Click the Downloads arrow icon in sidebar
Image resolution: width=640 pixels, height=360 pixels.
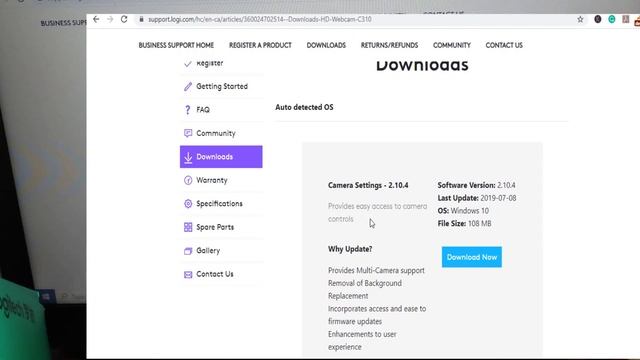click(x=188, y=158)
